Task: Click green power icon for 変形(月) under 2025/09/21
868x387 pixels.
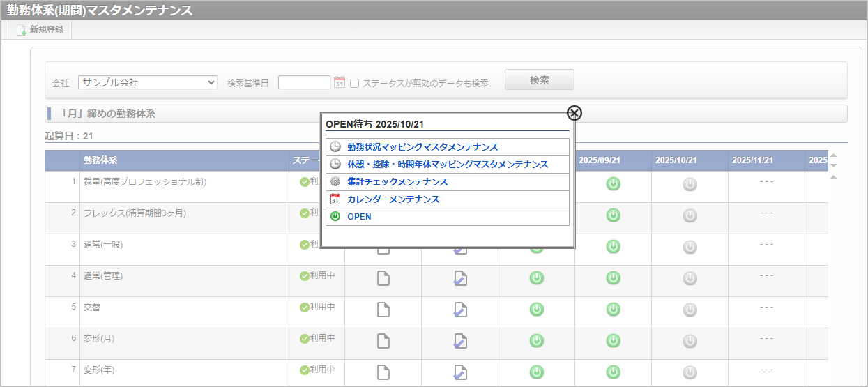Action: coord(613,341)
